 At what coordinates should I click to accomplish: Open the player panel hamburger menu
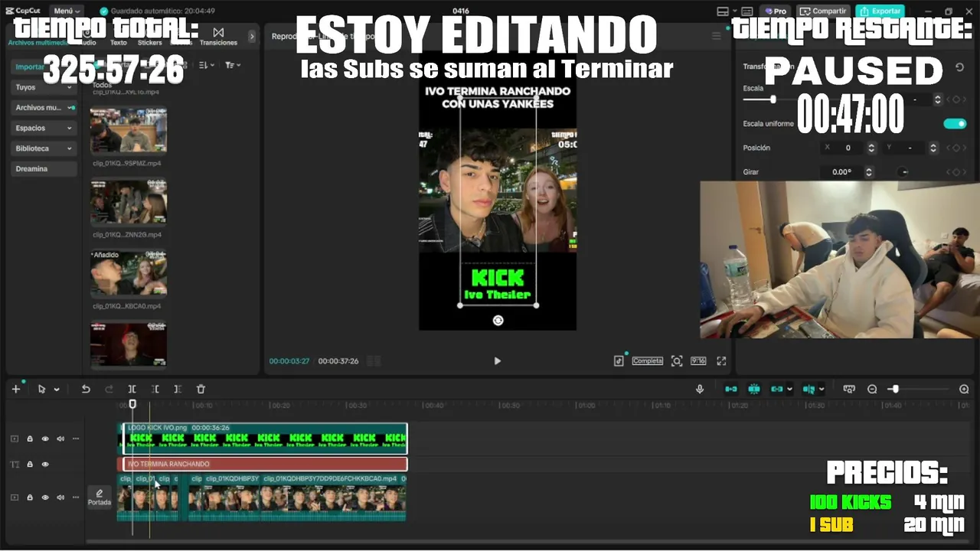tap(717, 36)
